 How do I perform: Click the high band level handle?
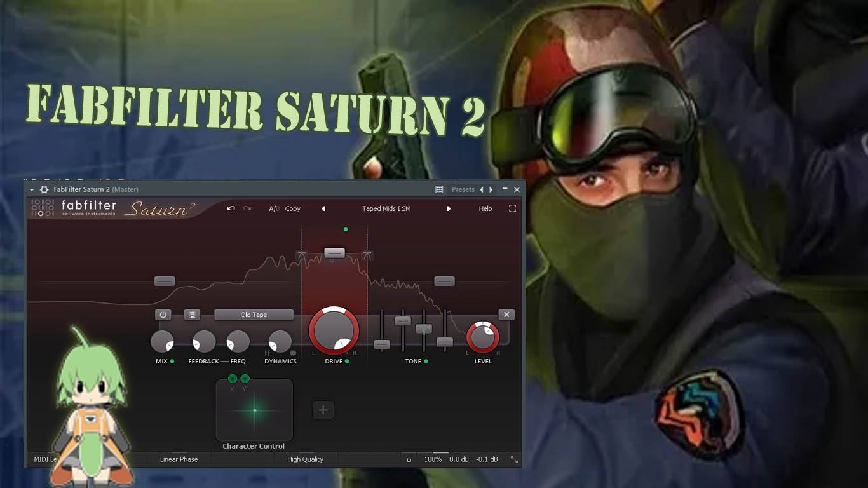[444, 281]
